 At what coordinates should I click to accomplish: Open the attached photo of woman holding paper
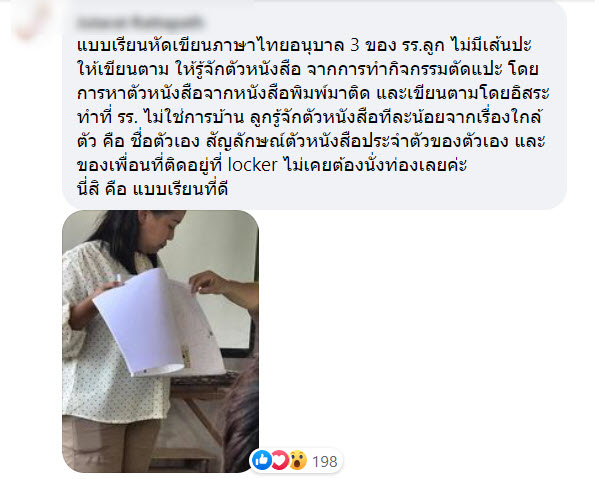[x=160, y=341]
